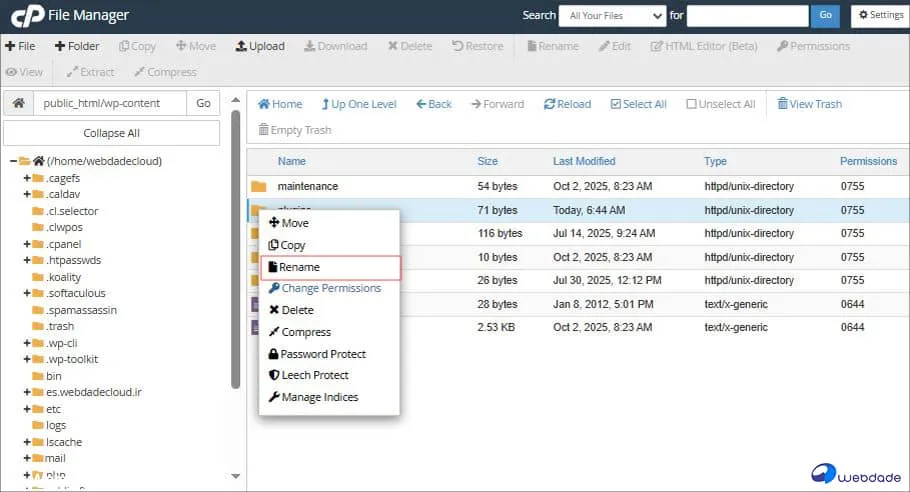
Task: Click the Back navigation arrow
Action: coord(434,104)
